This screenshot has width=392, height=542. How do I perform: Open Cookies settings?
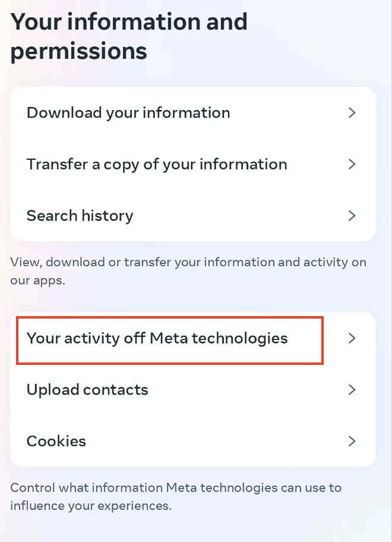[56, 441]
